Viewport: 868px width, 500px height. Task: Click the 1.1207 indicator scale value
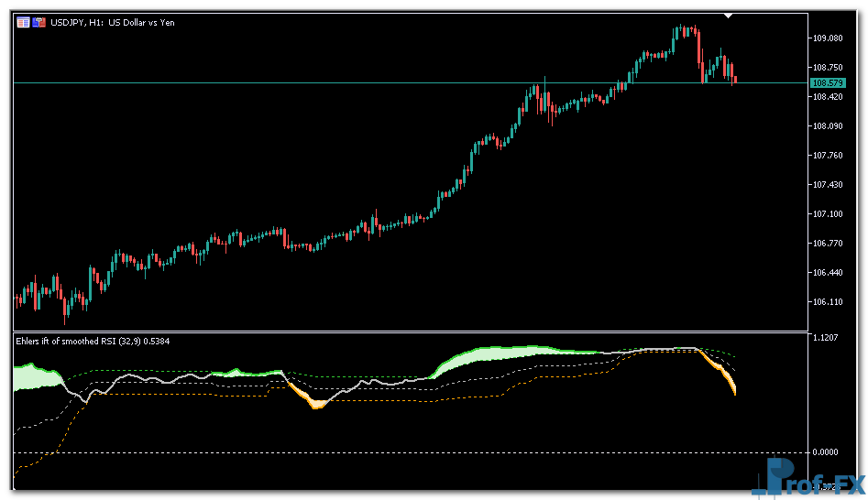pyautogui.click(x=826, y=339)
